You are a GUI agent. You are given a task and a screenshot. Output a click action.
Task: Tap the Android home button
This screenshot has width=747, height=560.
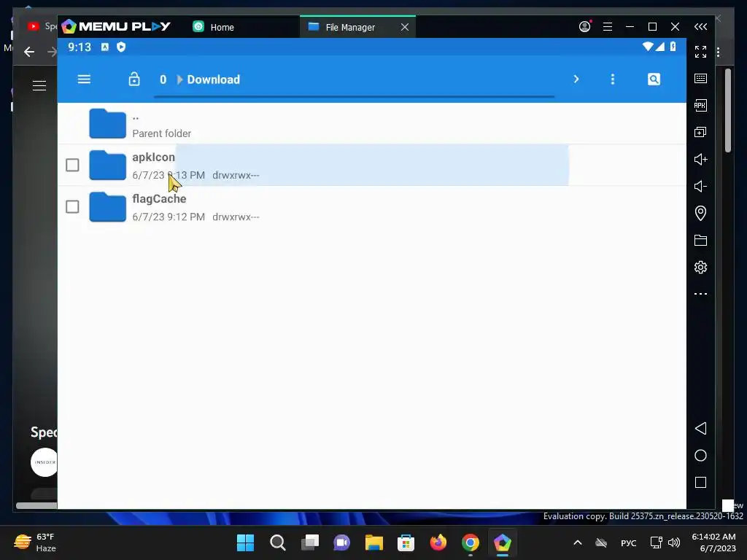(x=700, y=456)
